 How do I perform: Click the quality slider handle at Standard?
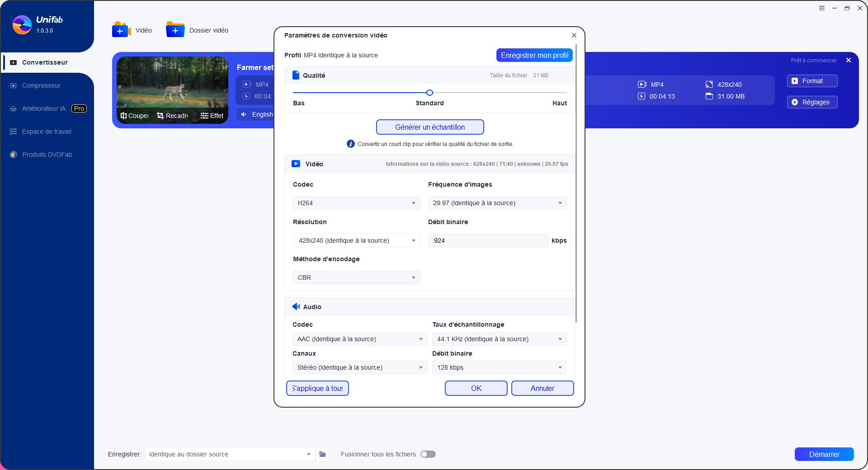(x=429, y=93)
